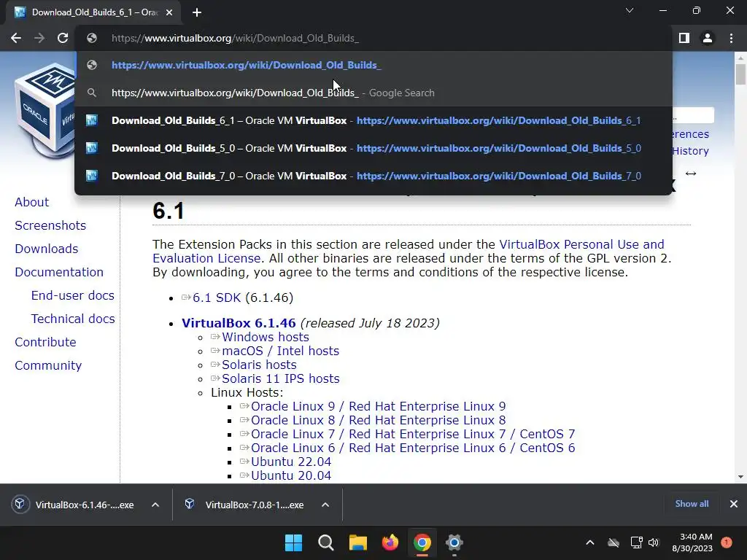Download Ubuntu 22.04 package link
Screen dimensions: 747x560
[290, 462]
